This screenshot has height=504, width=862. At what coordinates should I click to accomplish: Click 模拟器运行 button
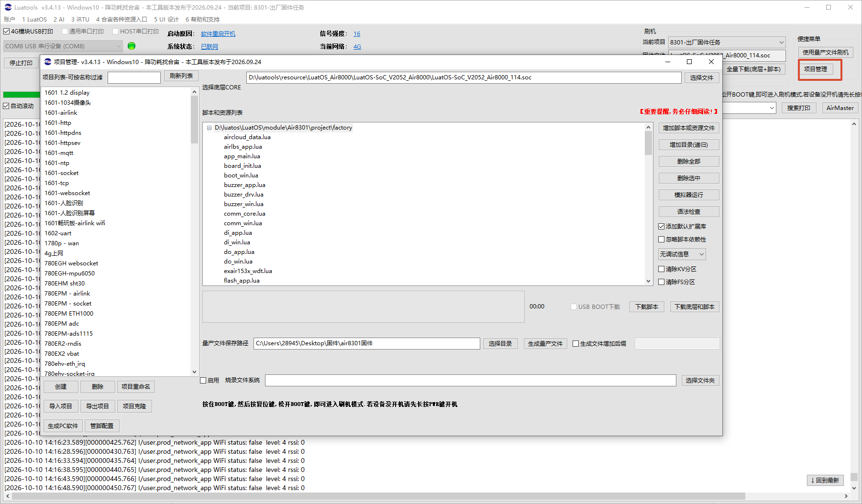689,195
